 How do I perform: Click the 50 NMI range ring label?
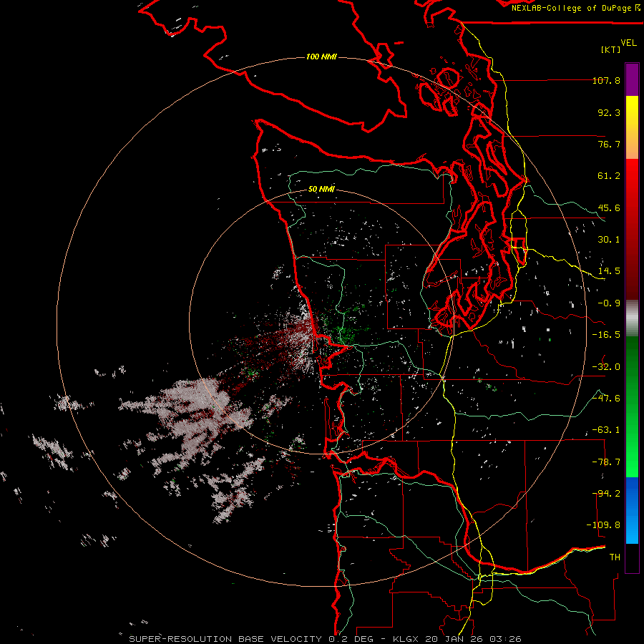[x=321, y=189]
